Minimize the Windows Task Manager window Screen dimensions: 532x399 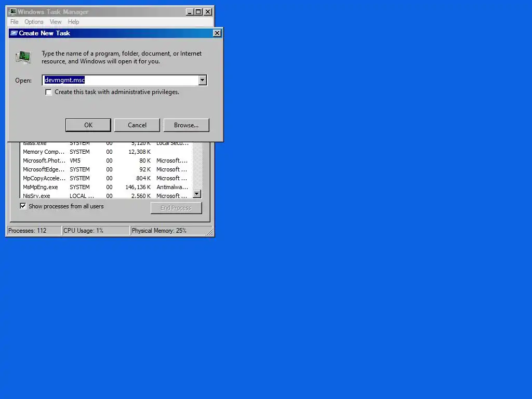click(190, 12)
